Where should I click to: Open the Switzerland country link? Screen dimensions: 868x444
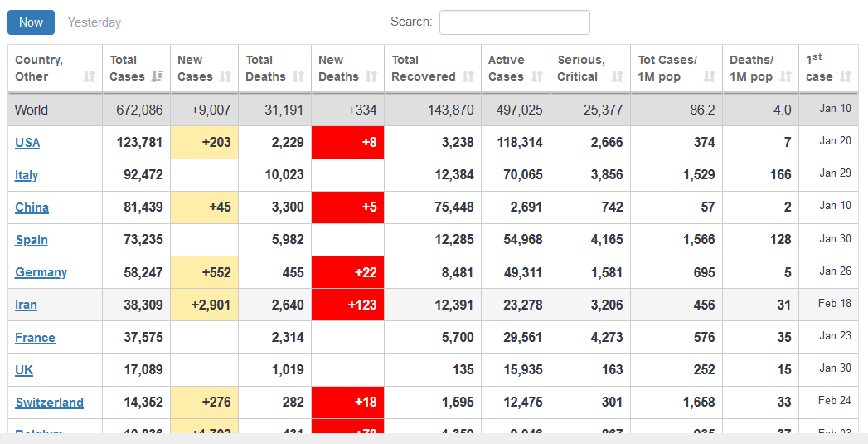[49, 403]
